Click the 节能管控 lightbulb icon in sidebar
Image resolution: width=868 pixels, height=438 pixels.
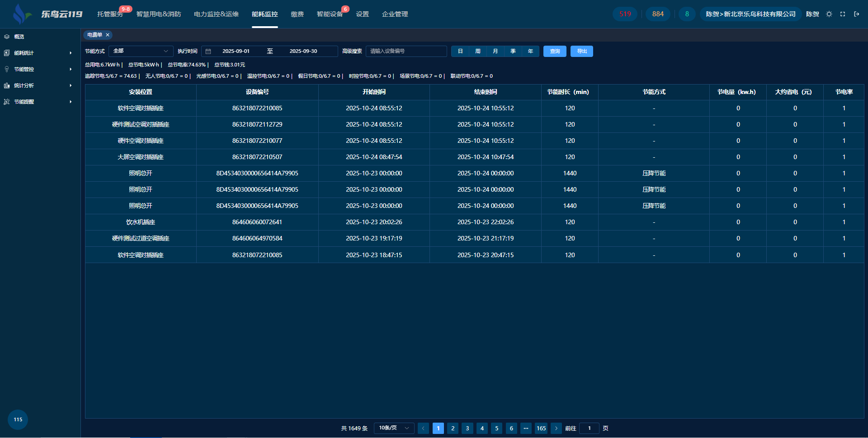point(7,69)
